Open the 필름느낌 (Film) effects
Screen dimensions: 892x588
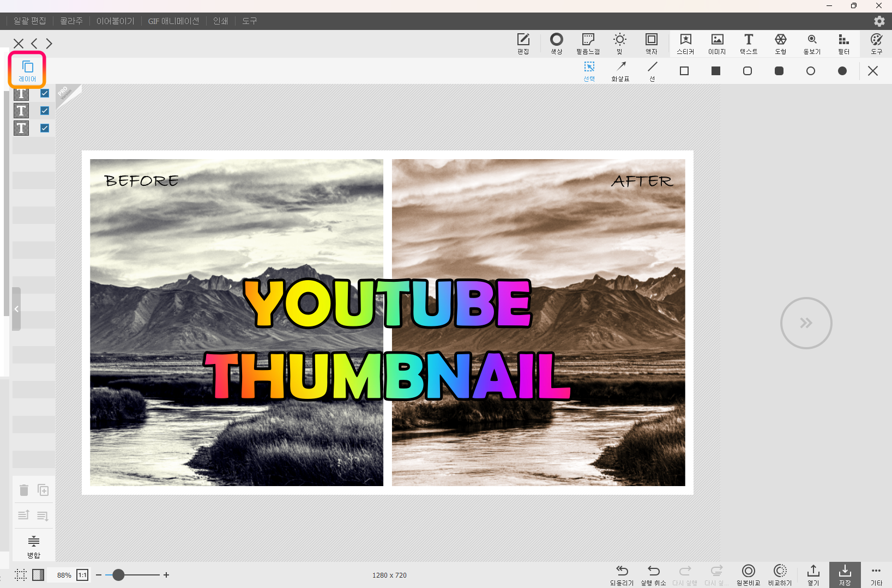[588, 44]
